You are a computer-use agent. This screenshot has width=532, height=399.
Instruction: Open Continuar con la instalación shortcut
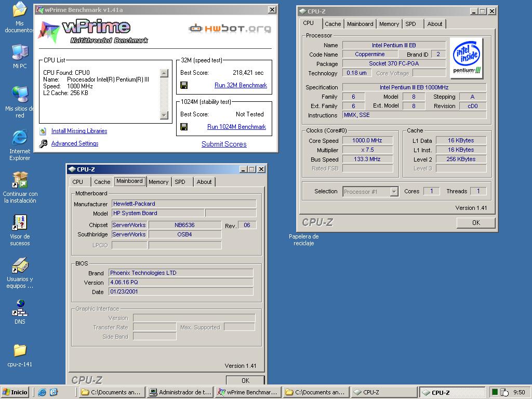click(x=20, y=180)
